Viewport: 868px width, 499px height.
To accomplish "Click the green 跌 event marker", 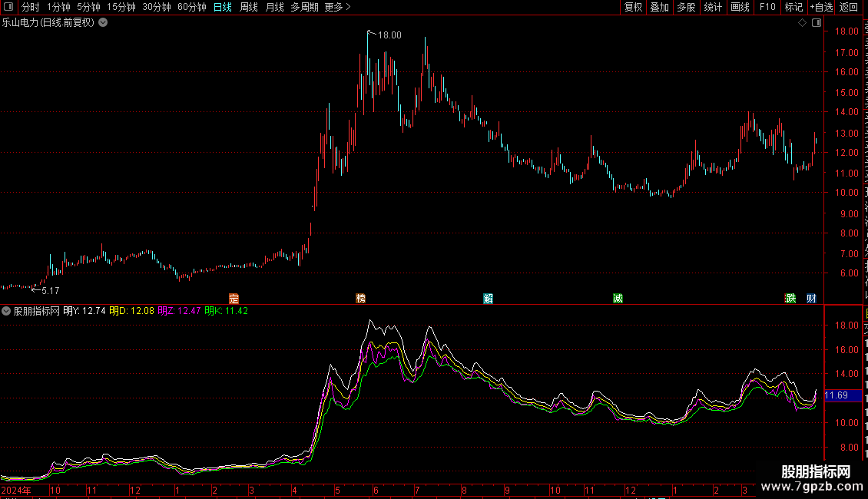I will click(790, 299).
